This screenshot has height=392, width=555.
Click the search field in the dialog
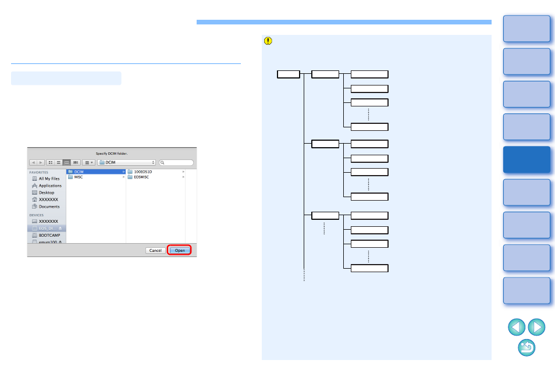coord(176,162)
